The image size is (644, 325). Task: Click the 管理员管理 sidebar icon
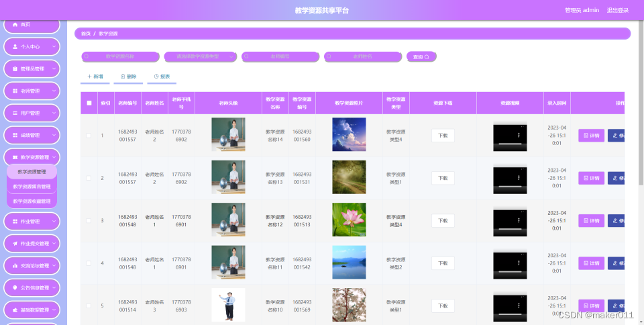(x=15, y=69)
